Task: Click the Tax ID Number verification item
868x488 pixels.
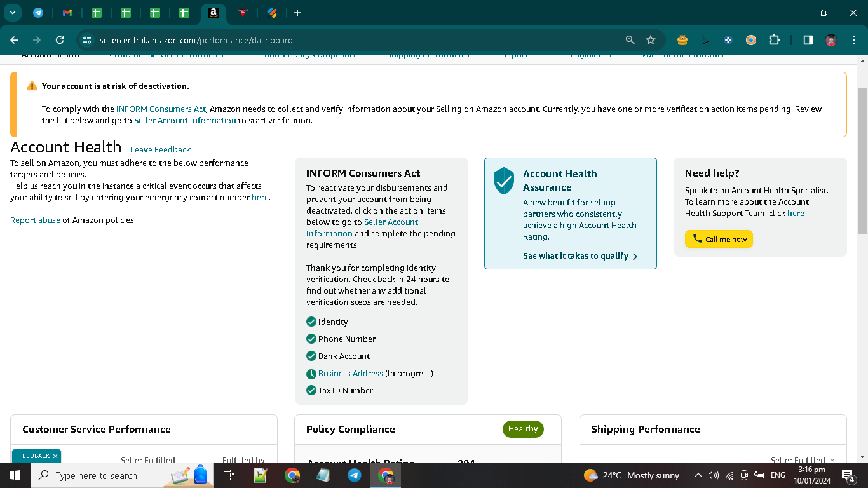Action: tap(340, 390)
